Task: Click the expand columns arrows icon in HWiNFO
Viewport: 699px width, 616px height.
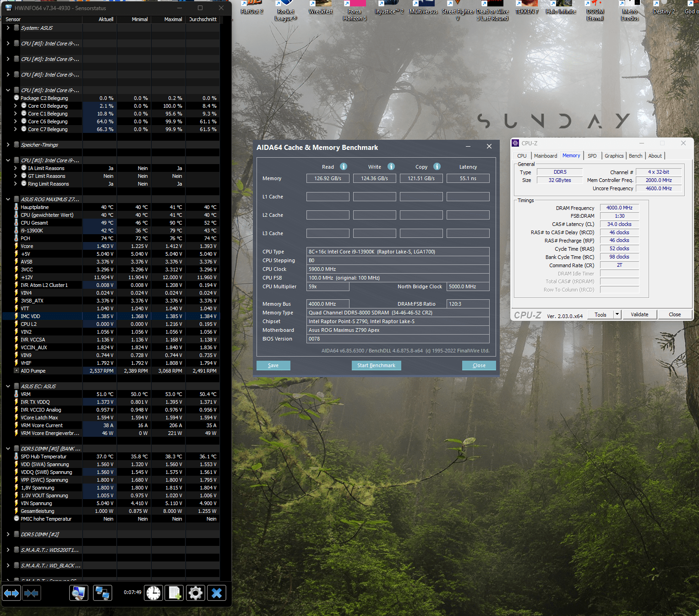Action: pos(11,593)
